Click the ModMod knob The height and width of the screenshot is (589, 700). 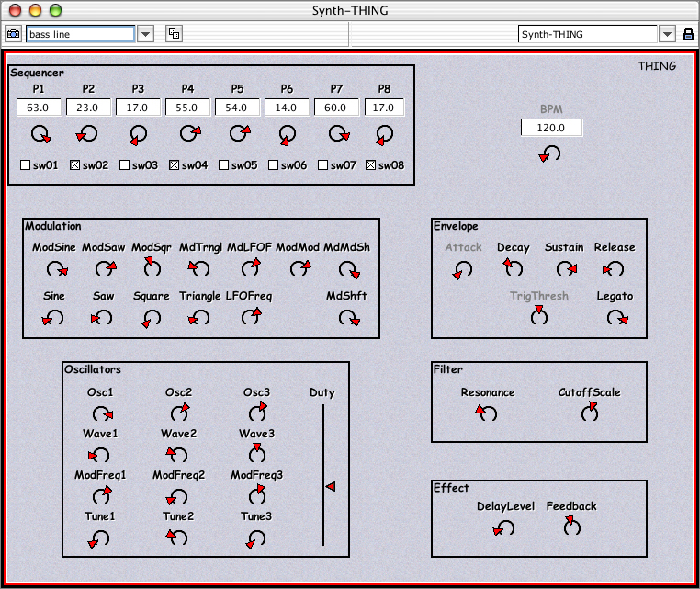click(x=300, y=268)
